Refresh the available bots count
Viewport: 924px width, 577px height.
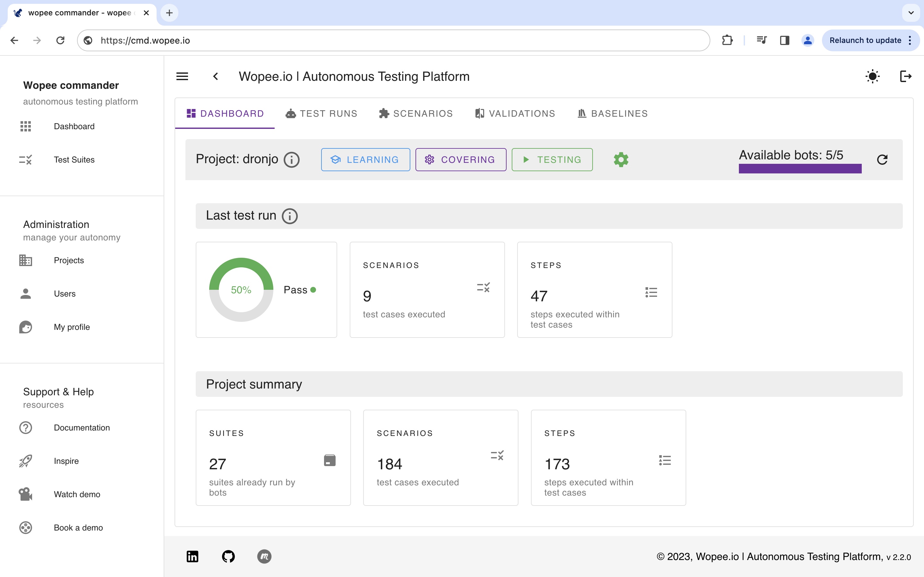tap(882, 160)
